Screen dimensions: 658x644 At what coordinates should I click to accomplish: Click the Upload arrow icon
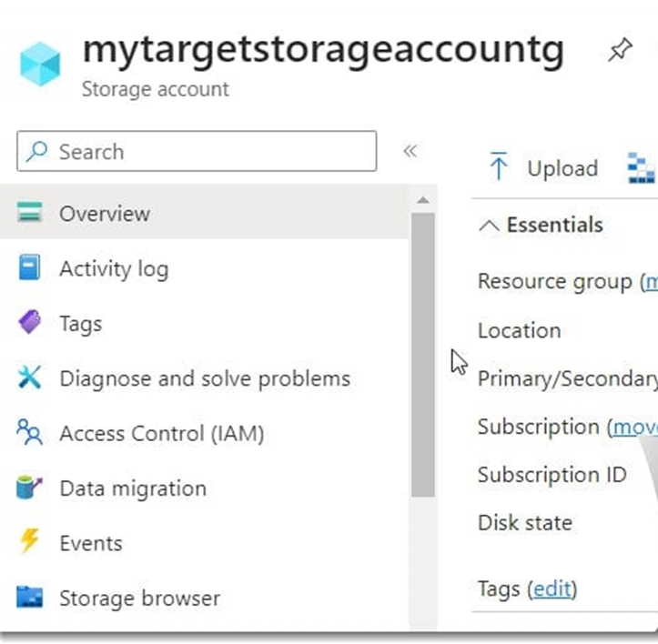click(x=499, y=166)
